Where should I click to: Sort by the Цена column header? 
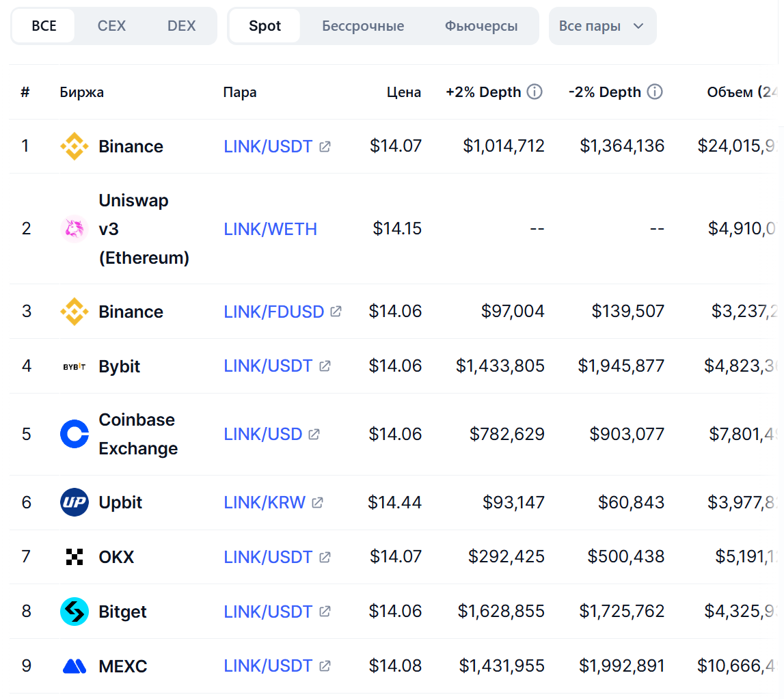[404, 92]
